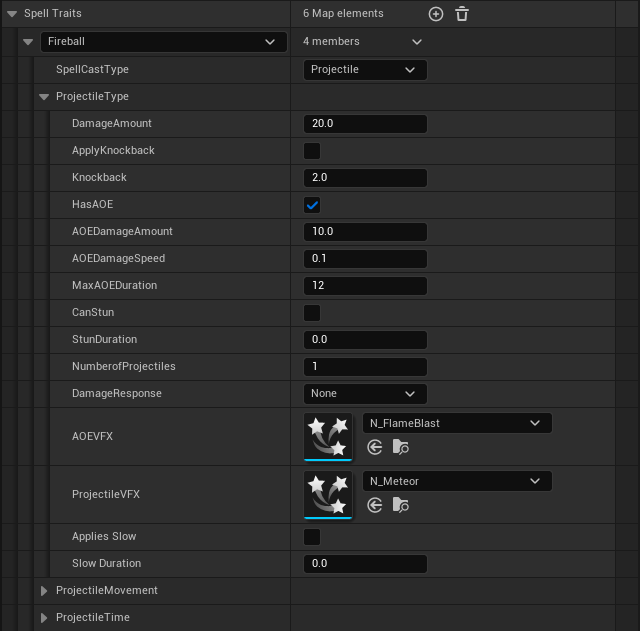Expand the ProjectileMovement section
Viewport: 640px width, 631px height.
pos(44,591)
